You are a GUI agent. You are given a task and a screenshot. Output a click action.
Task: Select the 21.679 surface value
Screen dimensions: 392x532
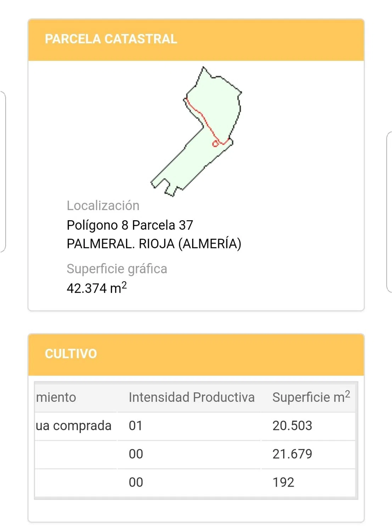click(292, 454)
